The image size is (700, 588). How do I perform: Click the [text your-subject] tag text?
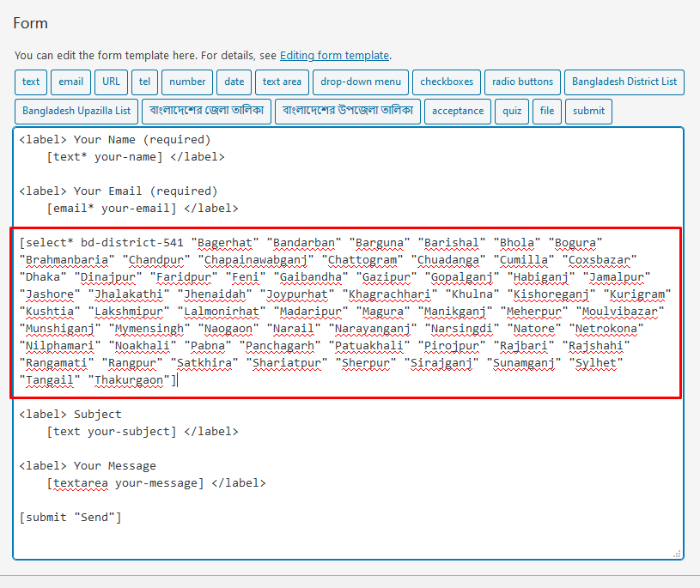click(112, 432)
